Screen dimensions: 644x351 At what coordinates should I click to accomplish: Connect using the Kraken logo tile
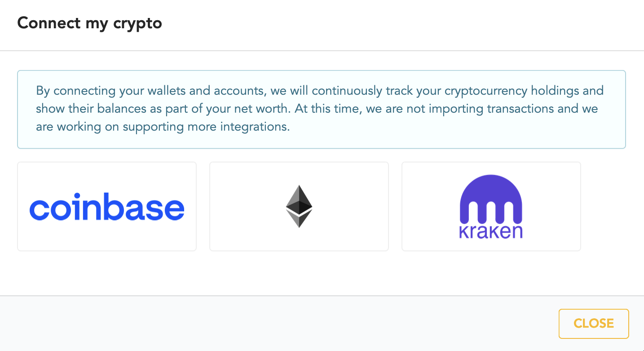click(491, 206)
